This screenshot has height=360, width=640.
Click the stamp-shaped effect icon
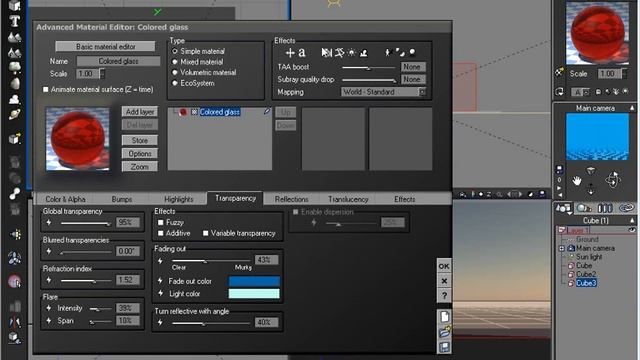[363, 53]
